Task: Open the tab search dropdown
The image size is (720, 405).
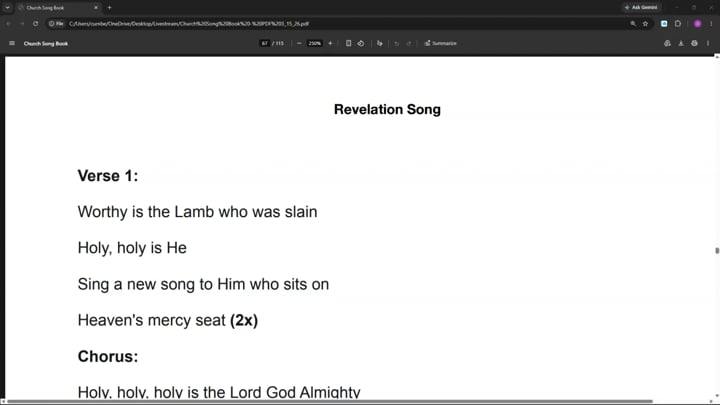Action: tap(7, 7)
